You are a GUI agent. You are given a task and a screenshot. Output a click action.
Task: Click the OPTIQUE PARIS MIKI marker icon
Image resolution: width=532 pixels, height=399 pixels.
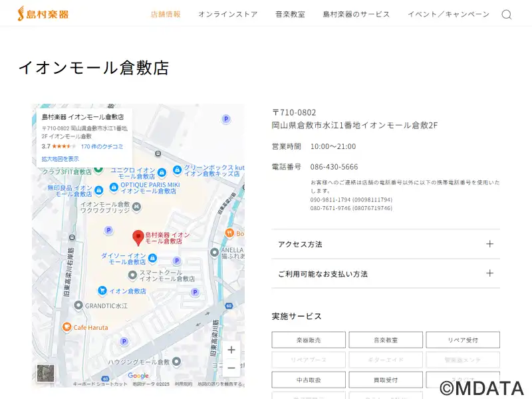tap(114, 187)
